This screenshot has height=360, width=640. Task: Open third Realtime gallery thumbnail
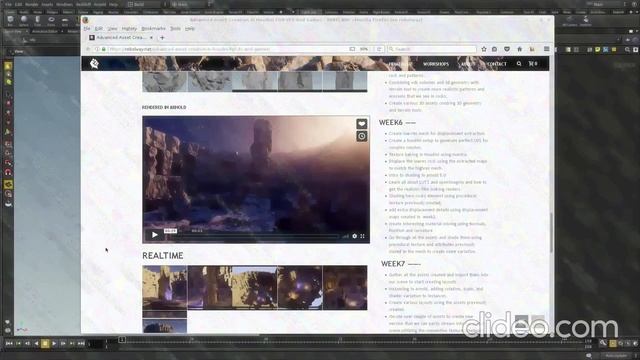[255, 288]
